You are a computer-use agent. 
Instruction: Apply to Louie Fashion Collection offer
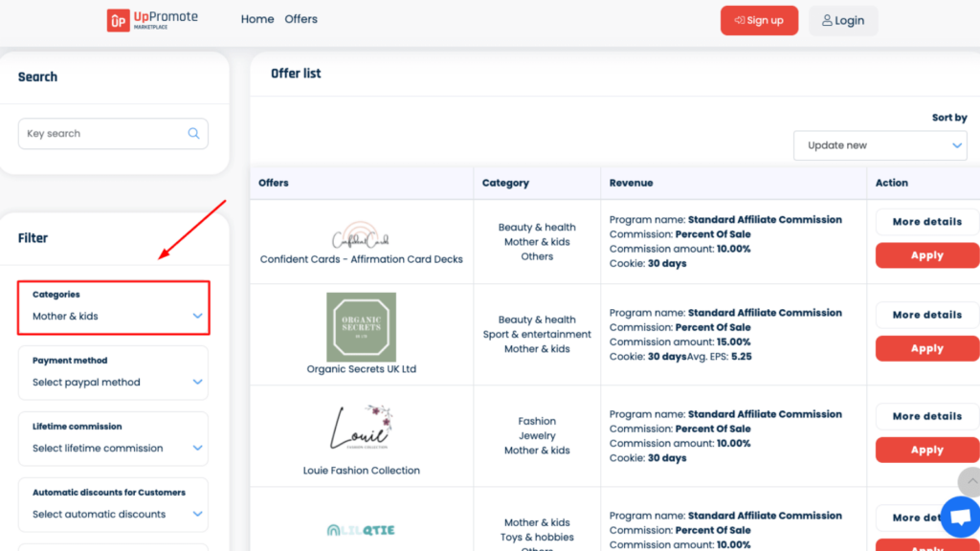click(926, 450)
